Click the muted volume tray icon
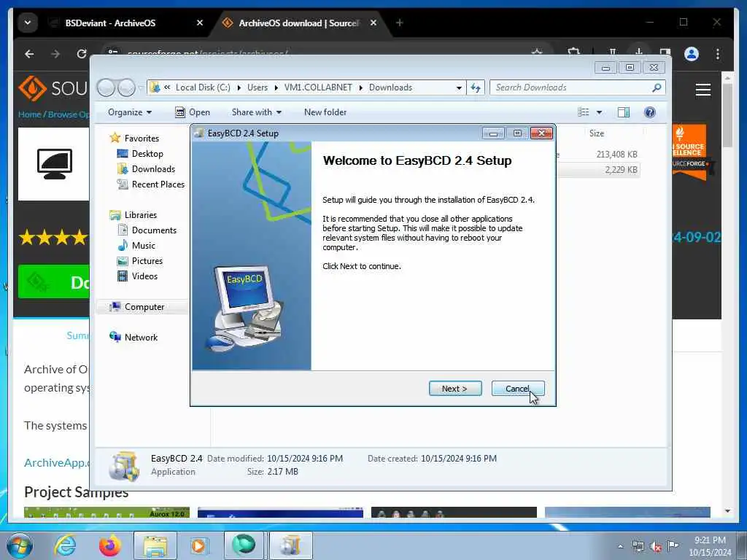This screenshot has width=747, height=560. tap(656, 546)
